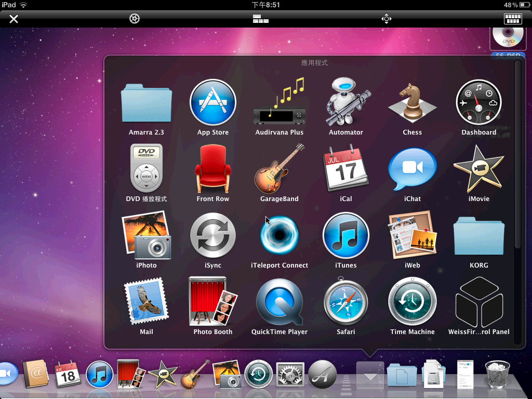Image resolution: width=532 pixels, height=399 pixels.
Task: Open the document page thumbnail in the Dock
Action: click(465, 375)
